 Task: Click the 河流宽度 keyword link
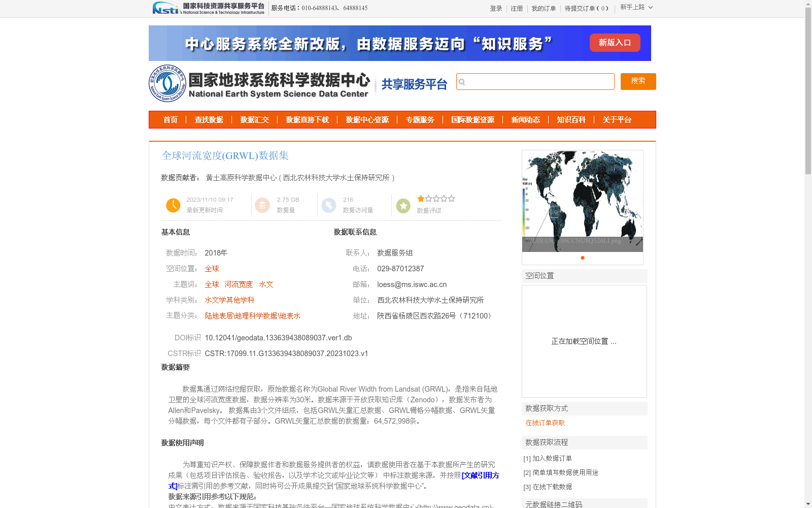[239, 284]
